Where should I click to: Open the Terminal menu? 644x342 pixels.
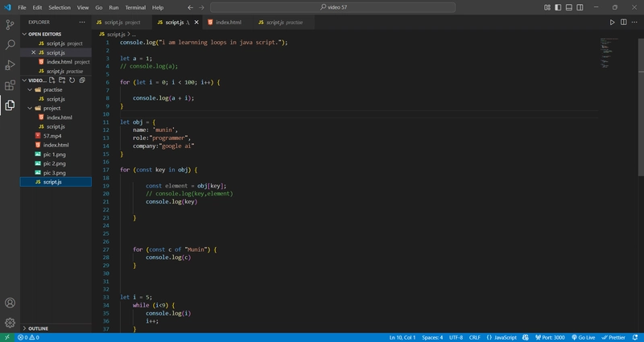(x=135, y=7)
